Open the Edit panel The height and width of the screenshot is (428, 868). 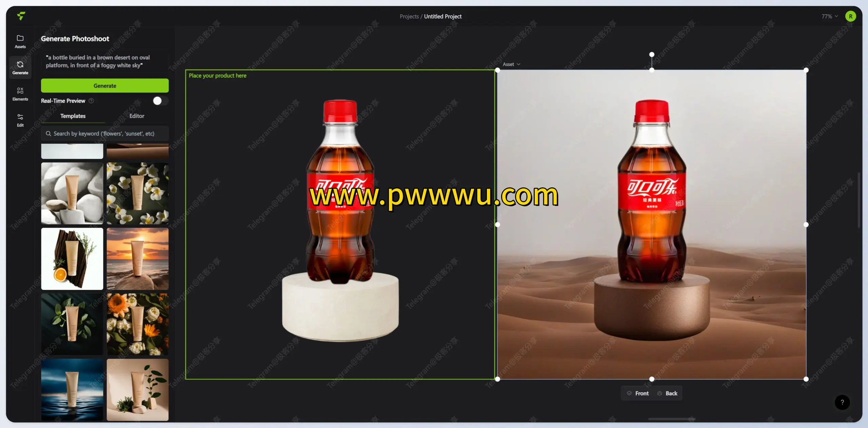pos(20,119)
